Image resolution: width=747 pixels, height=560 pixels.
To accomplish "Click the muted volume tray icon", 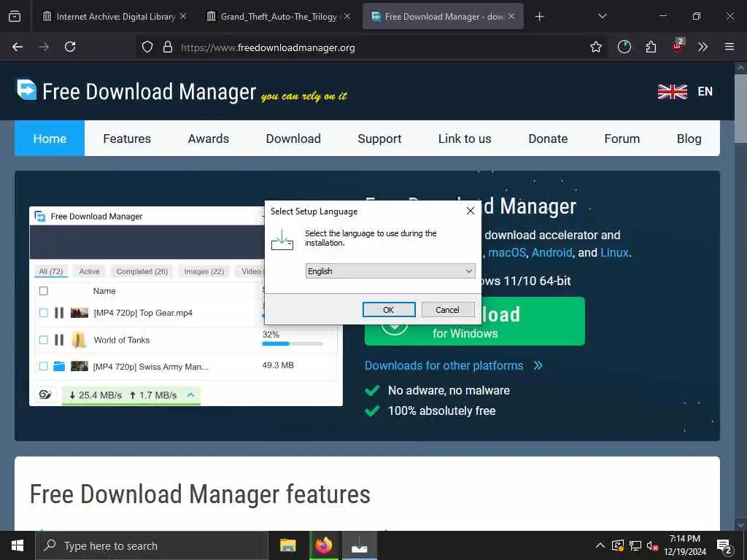I will click(x=652, y=546).
